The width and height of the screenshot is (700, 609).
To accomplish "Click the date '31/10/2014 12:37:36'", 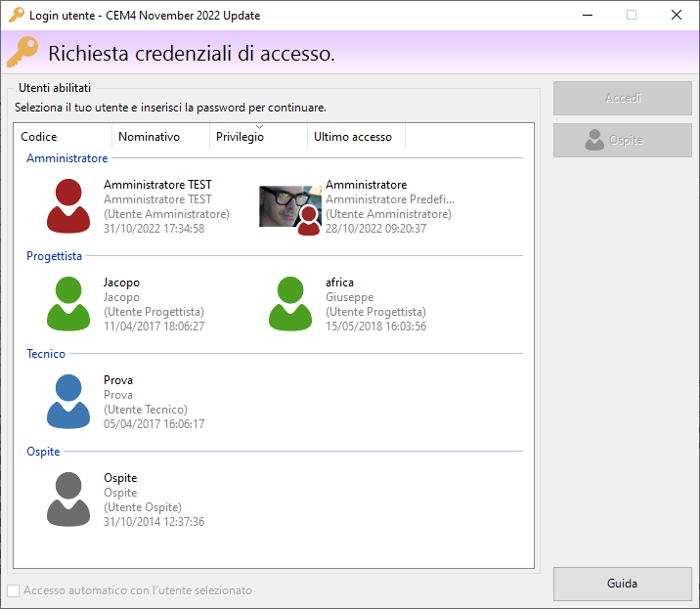I will click(154, 522).
